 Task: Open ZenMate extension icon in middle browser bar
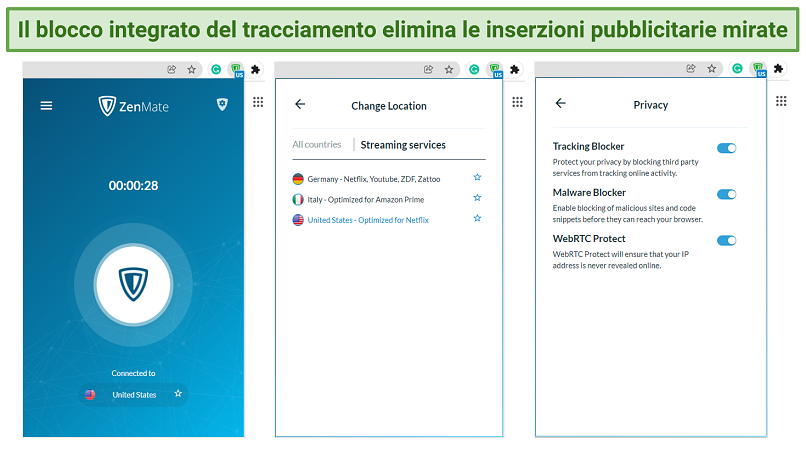click(x=495, y=69)
